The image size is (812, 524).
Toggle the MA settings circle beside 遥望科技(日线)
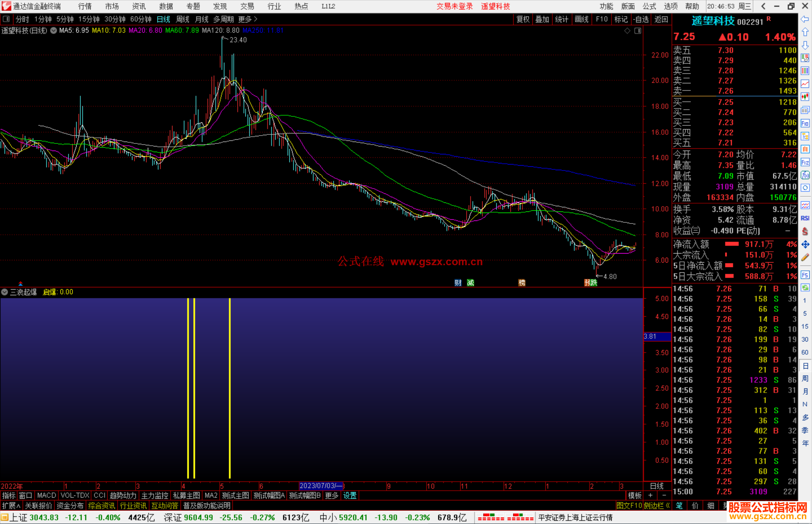click(x=53, y=30)
